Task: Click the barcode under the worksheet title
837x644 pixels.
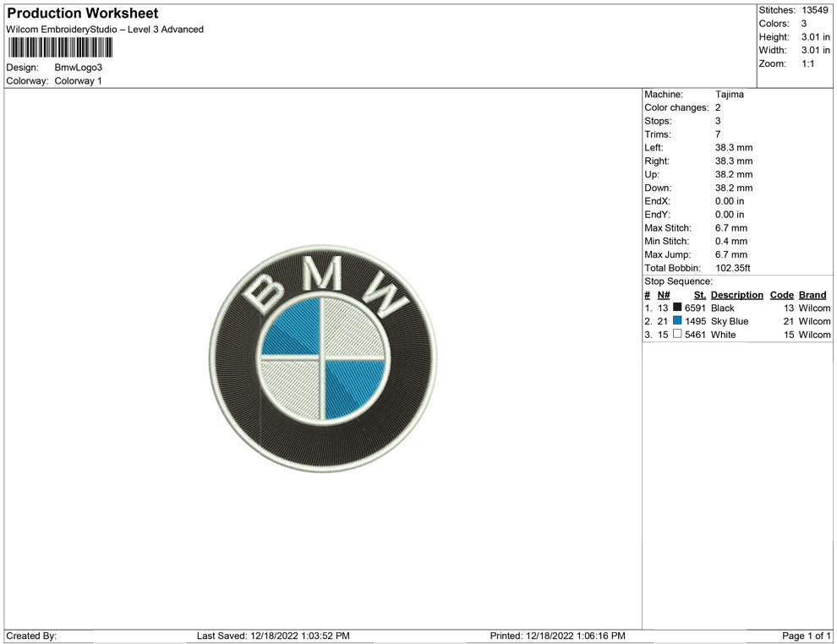Action: point(60,47)
